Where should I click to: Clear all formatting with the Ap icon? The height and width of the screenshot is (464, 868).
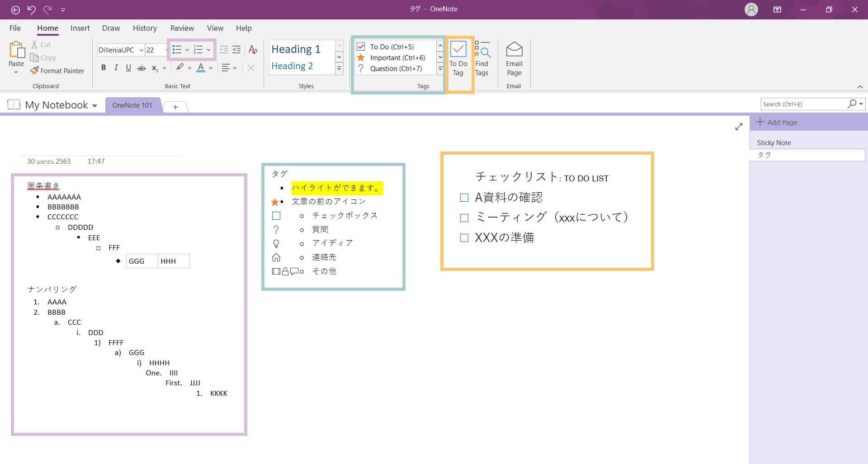pos(252,50)
